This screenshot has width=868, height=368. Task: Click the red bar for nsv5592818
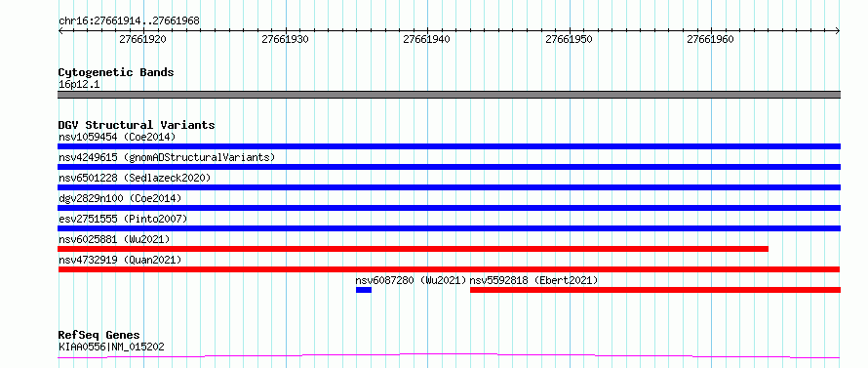point(655,290)
